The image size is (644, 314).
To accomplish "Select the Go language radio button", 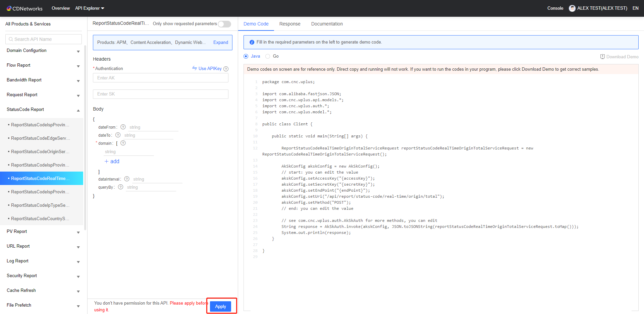I will [268, 56].
